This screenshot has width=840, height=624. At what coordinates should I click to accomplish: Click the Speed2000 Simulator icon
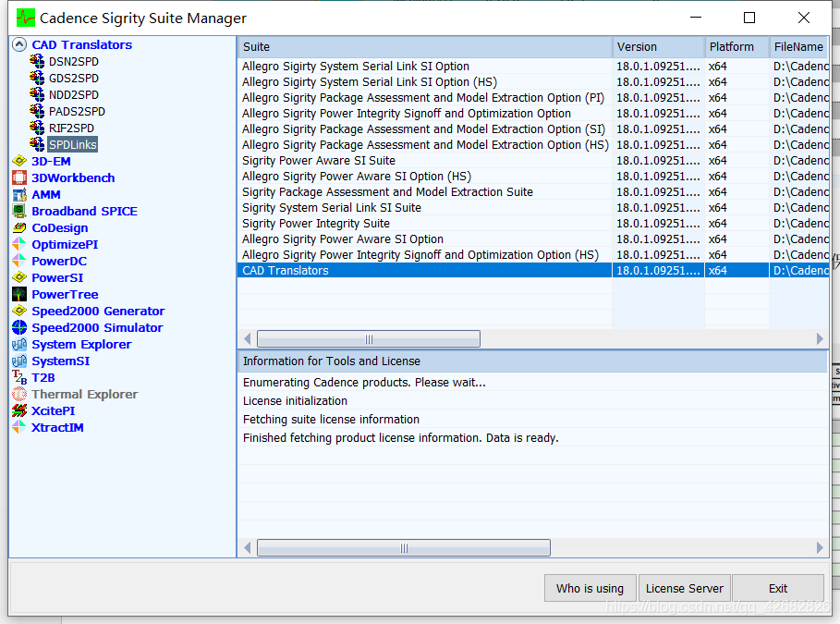click(19, 327)
